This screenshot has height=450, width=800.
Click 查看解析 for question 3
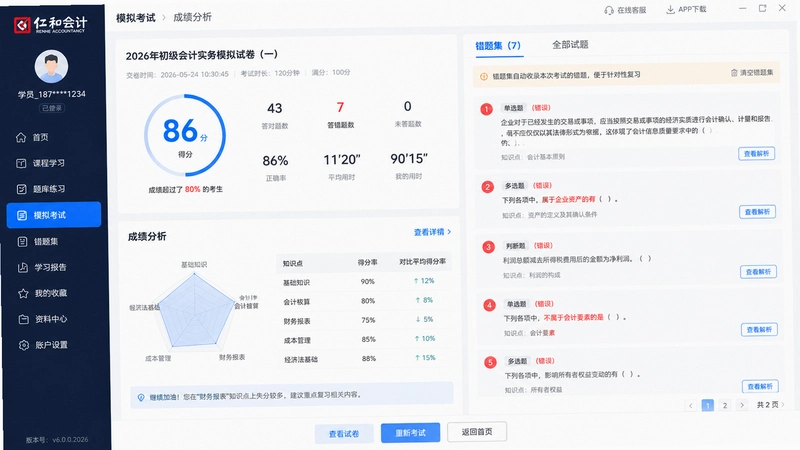(x=758, y=272)
